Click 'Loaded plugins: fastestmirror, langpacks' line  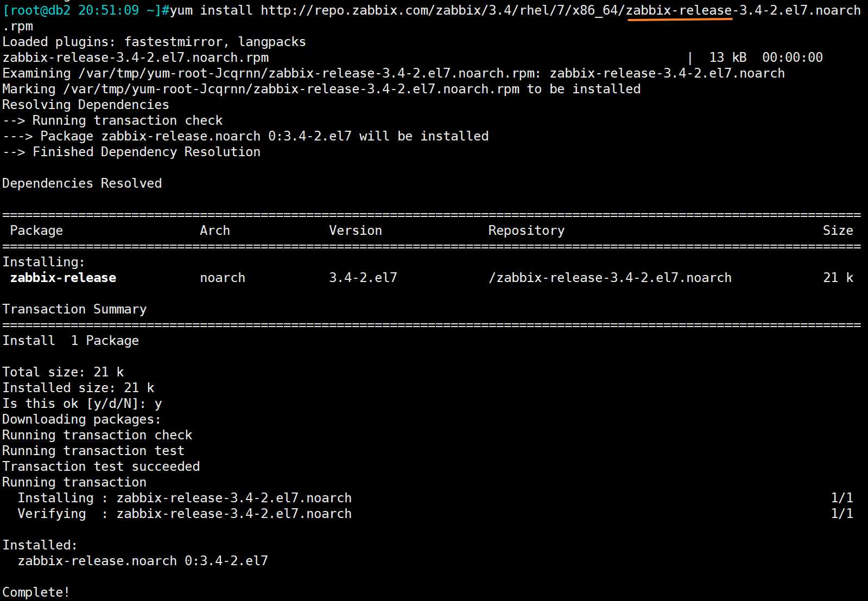(154, 42)
